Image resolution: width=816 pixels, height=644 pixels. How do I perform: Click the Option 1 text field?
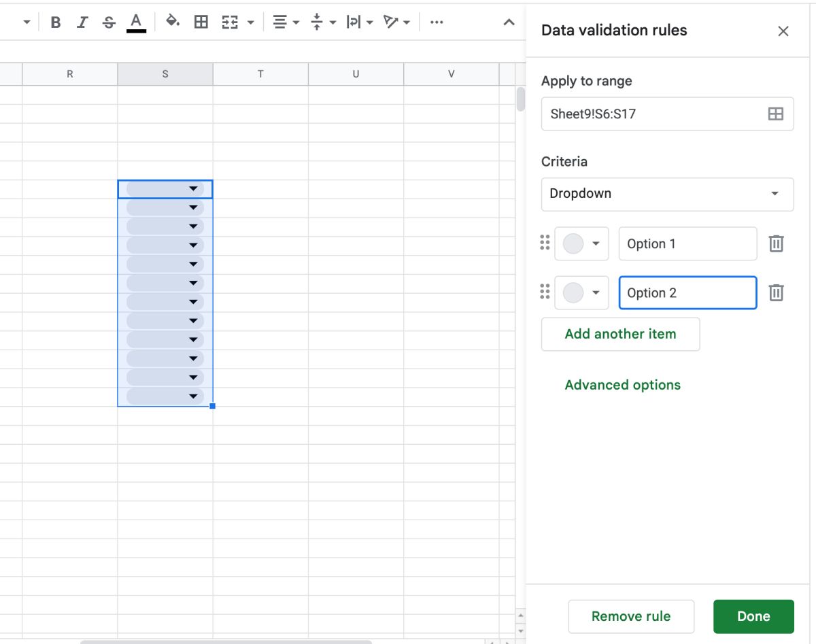coord(687,243)
